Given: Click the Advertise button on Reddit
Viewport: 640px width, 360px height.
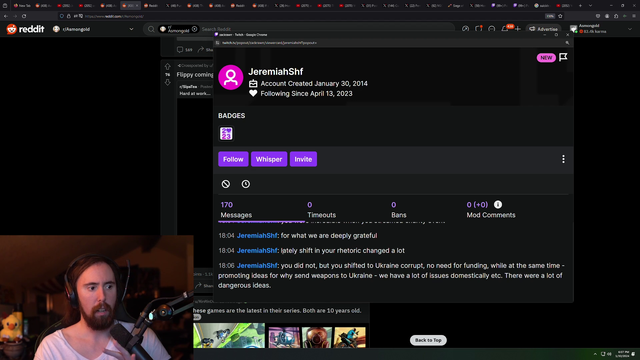Looking at the screenshot, I should (x=543, y=29).
